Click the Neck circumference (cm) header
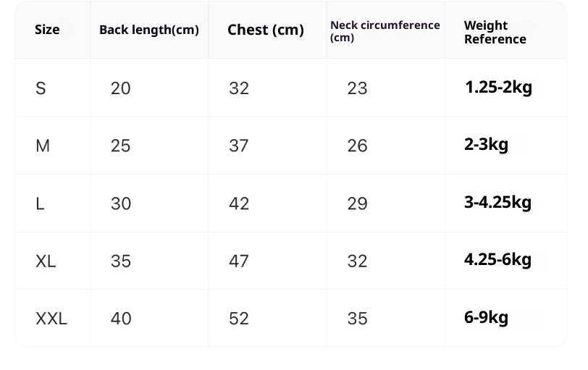The height and width of the screenshot is (370, 588). [x=385, y=31]
